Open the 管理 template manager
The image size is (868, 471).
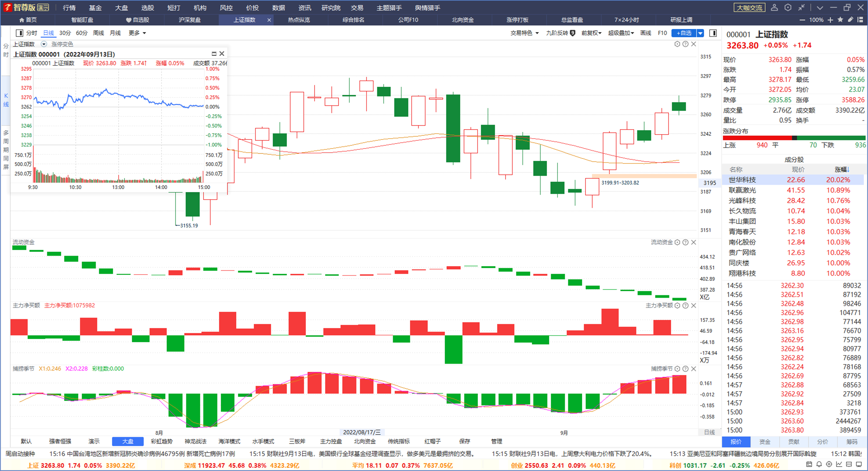[x=496, y=441]
